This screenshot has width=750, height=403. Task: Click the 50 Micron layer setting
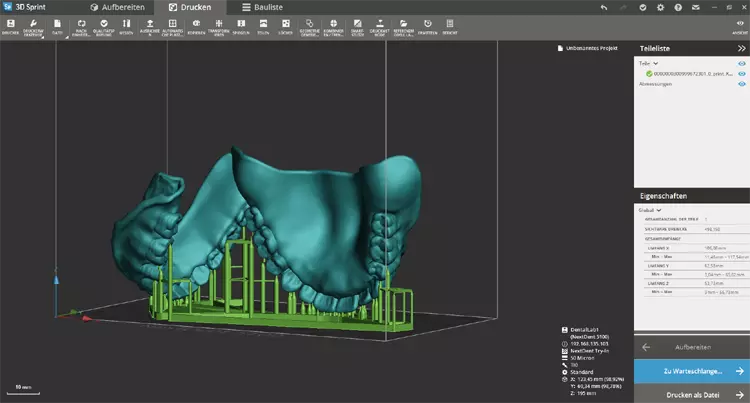[582, 358]
